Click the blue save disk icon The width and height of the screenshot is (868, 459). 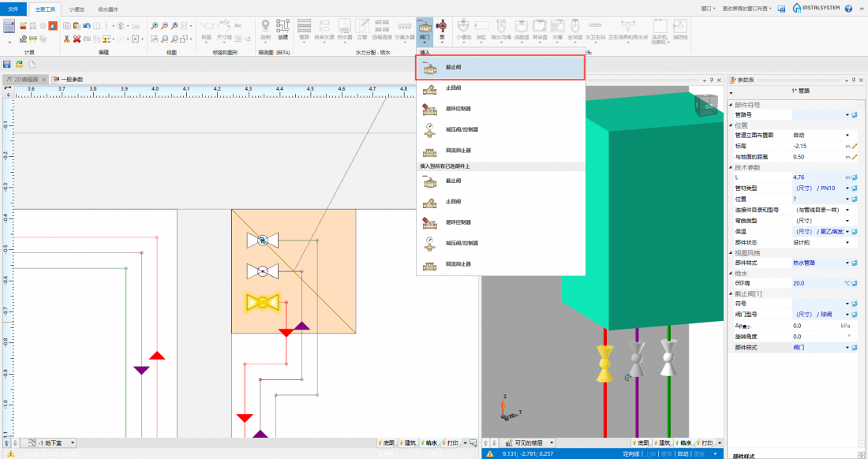click(7, 64)
